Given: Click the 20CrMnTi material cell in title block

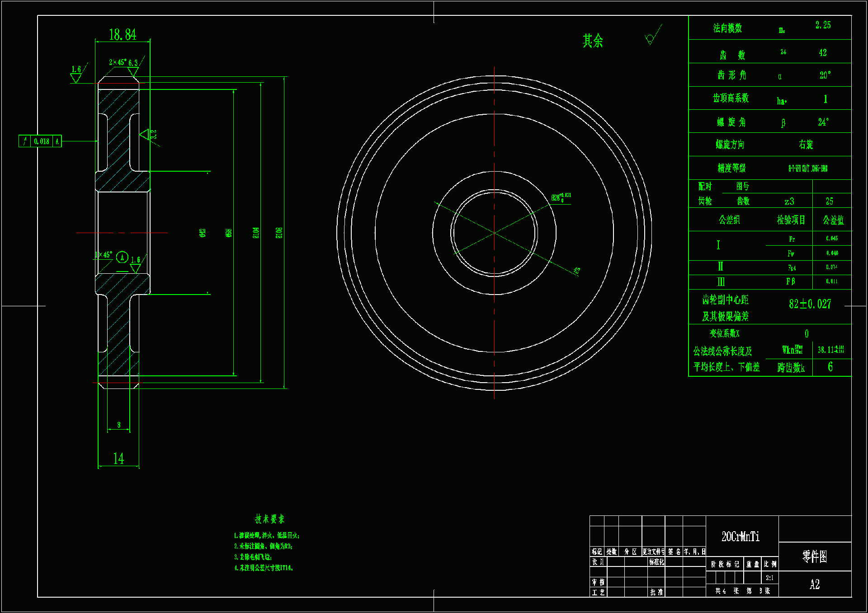Looking at the screenshot, I should [741, 537].
